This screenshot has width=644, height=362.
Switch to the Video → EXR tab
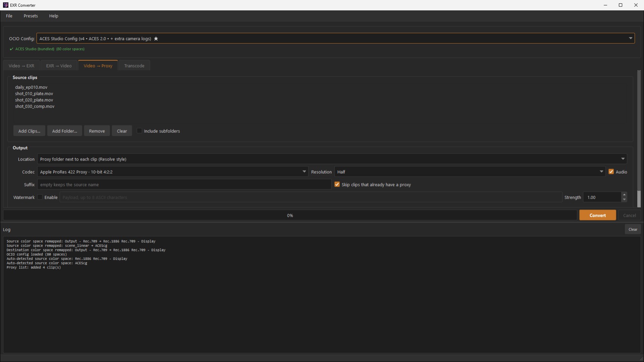click(21, 66)
